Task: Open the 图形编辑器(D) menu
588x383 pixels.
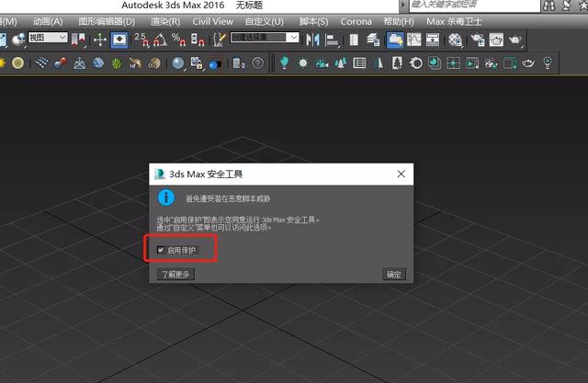Action: [x=107, y=22]
